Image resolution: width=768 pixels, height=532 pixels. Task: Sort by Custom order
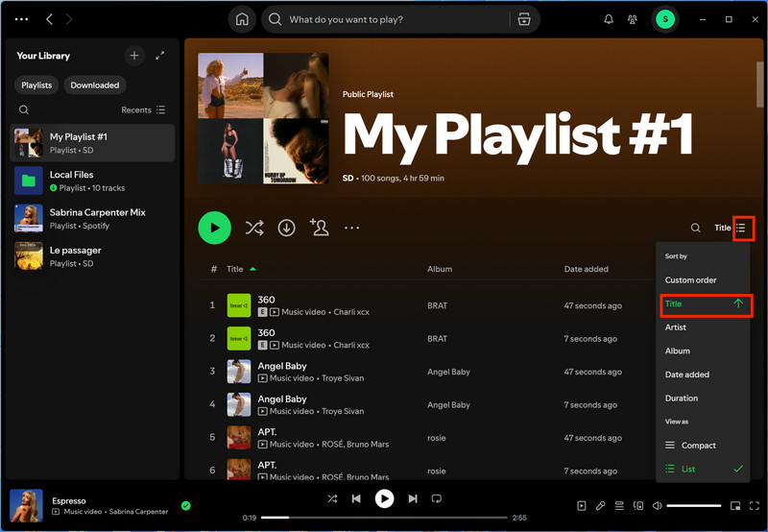[x=704, y=280]
